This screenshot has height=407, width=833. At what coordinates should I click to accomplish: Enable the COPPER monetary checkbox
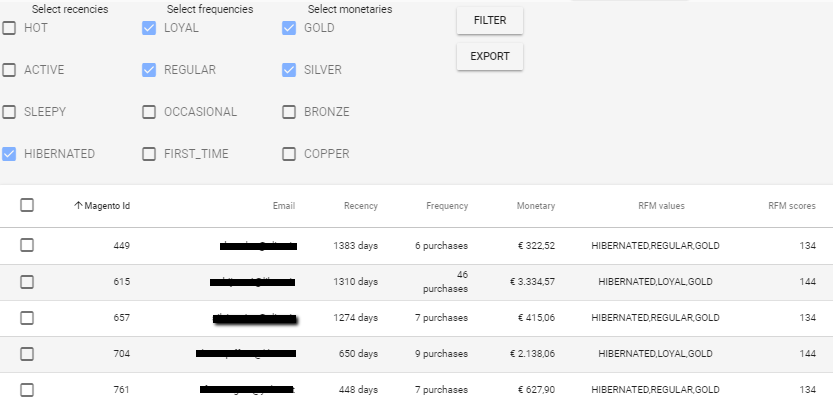(289, 154)
